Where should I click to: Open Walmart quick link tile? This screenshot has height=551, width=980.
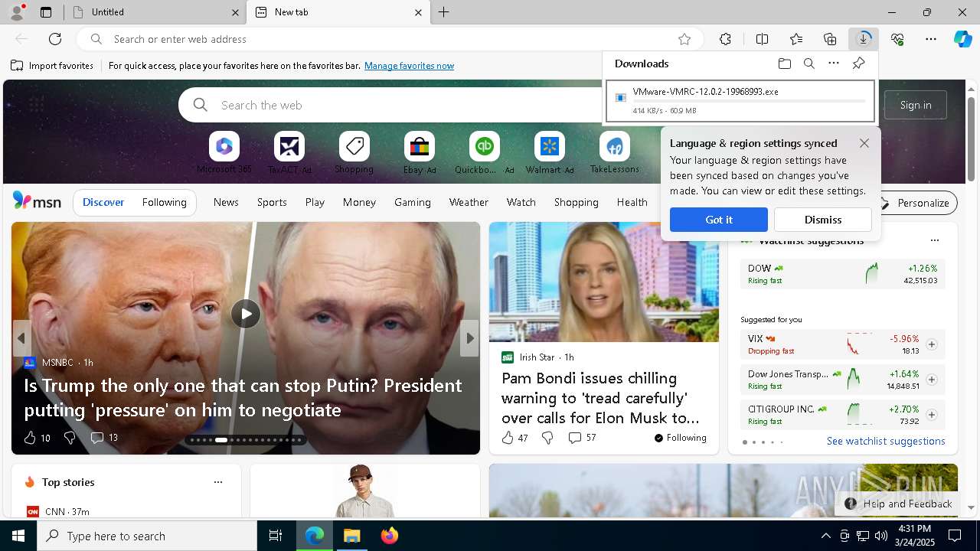tap(550, 152)
